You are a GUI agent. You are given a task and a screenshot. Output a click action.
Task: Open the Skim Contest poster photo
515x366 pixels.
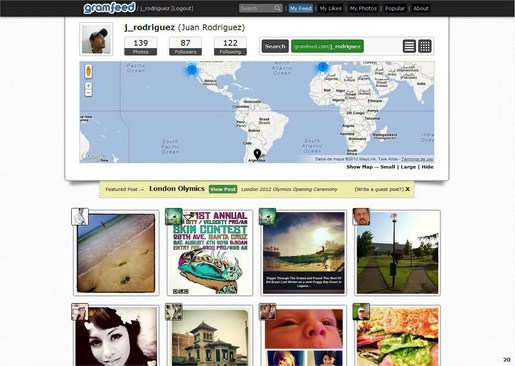(x=210, y=253)
